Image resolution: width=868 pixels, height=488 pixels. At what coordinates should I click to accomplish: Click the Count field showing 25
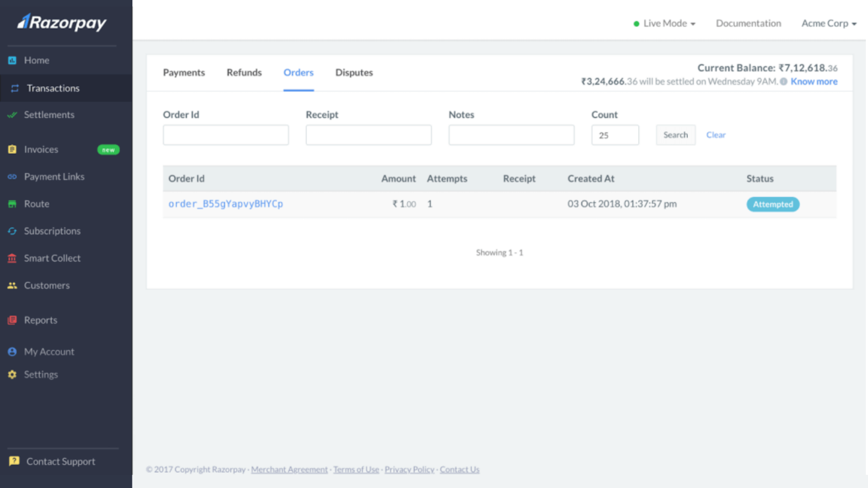(x=615, y=135)
